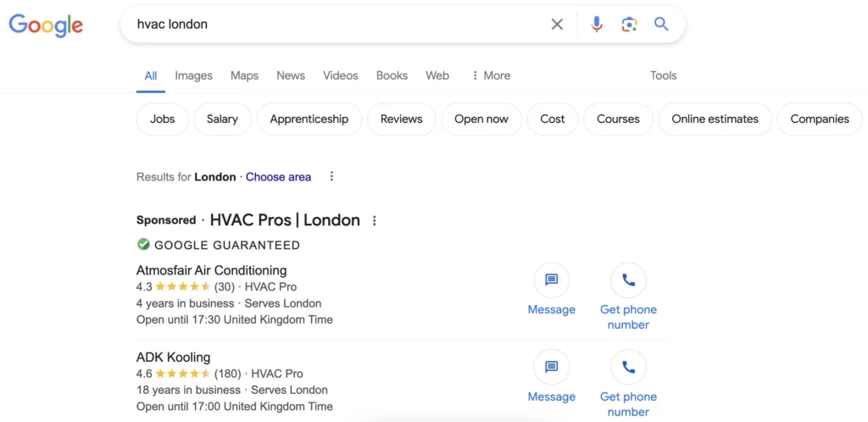
Task: Apply the Open now filter chip
Action: point(481,119)
